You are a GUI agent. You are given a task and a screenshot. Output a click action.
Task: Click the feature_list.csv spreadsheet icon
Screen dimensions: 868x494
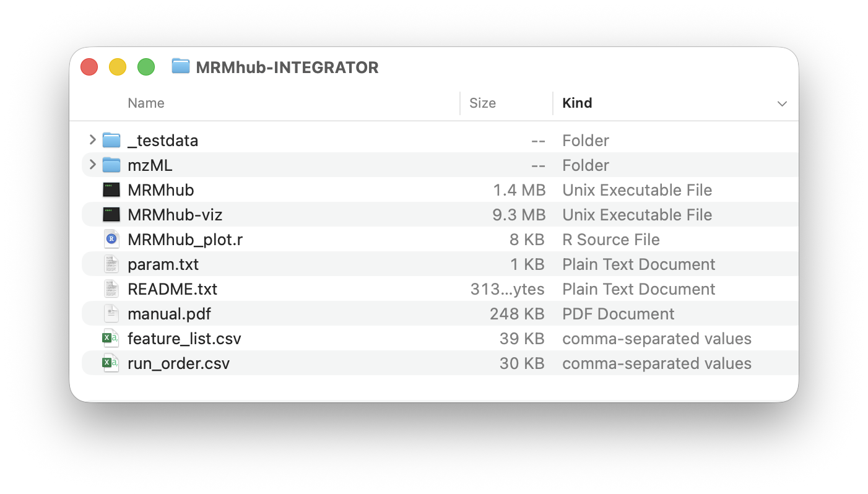point(111,339)
